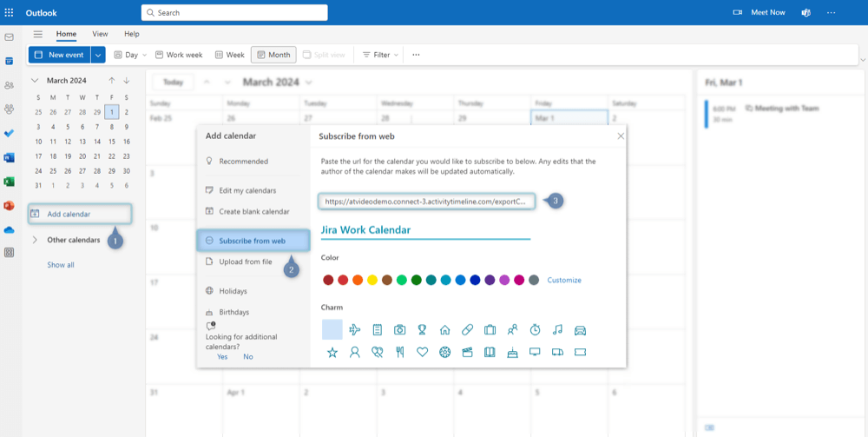The image size is (868, 437).
Task: Click the New event button
Action: [x=59, y=55]
